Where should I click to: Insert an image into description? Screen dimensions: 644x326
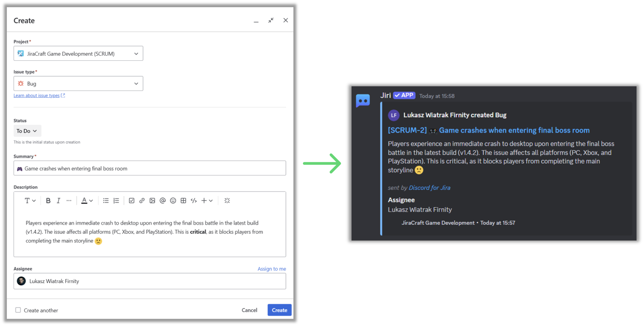152,201
